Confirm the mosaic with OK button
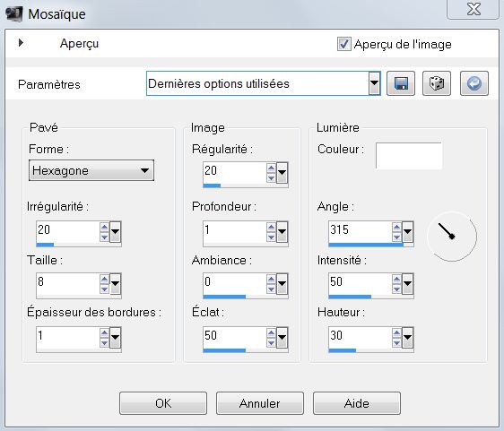The image size is (504, 431). click(x=163, y=403)
